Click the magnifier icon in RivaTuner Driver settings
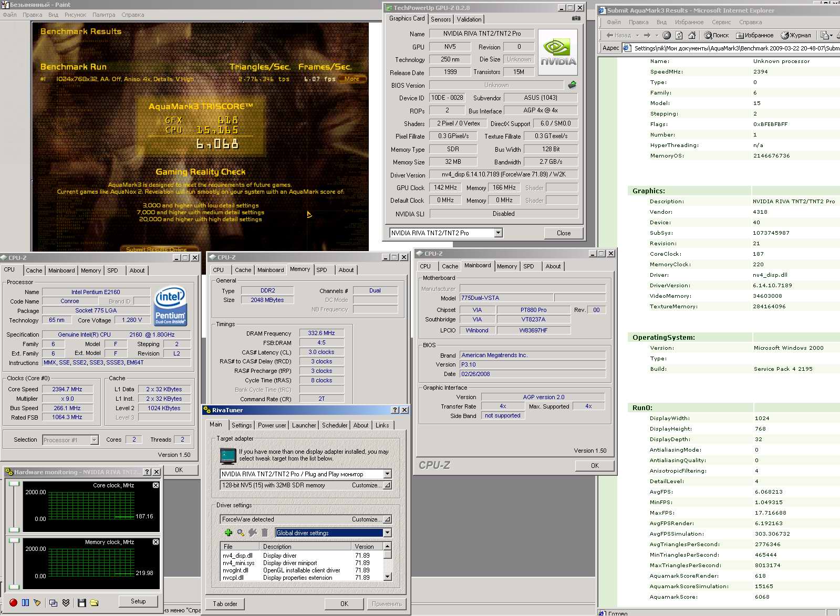The width and height of the screenshot is (840, 616). click(x=241, y=533)
